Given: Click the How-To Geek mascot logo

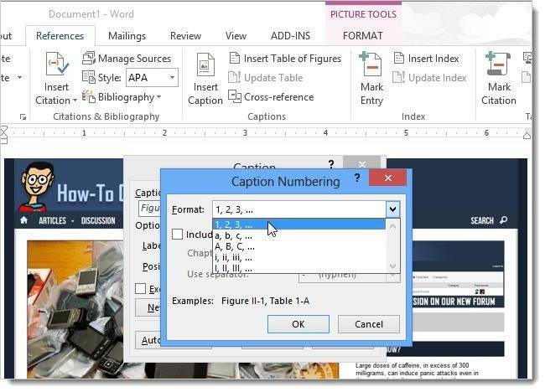Looking at the screenshot, I should 36,187.
